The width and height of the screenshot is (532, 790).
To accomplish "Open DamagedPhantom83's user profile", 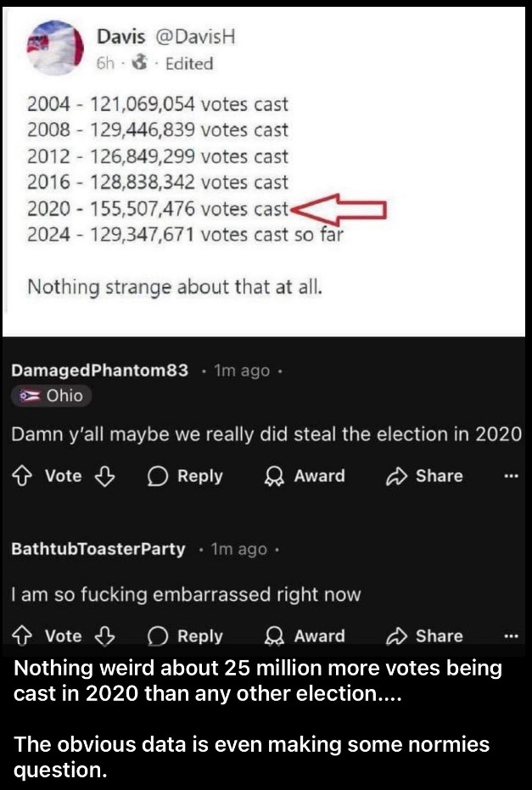I will [99, 370].
